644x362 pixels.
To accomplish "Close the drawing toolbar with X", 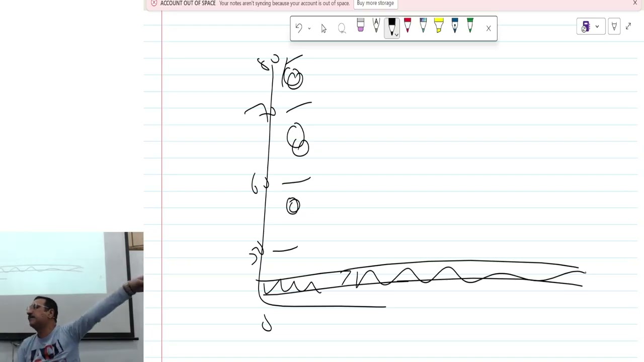I will point(489,29).
